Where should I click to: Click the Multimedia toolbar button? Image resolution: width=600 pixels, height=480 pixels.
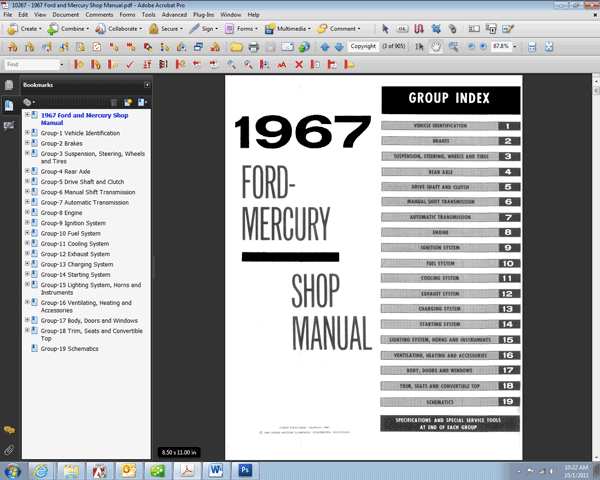click(287, 29)
